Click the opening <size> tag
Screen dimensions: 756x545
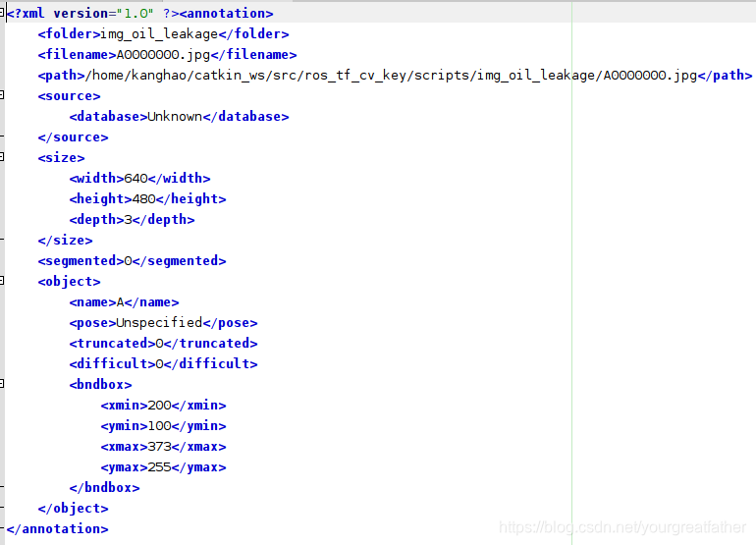(x=61, y=158)
